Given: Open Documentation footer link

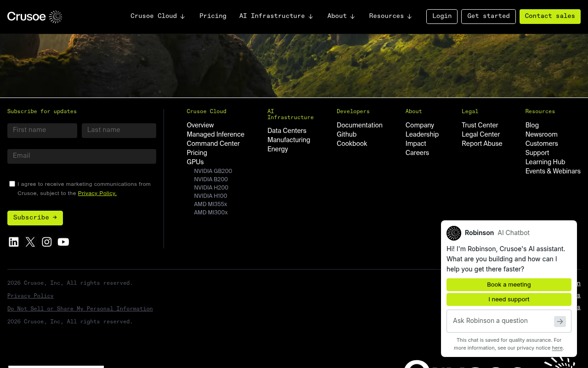Looking at the screenshot, I should point(360,125).
